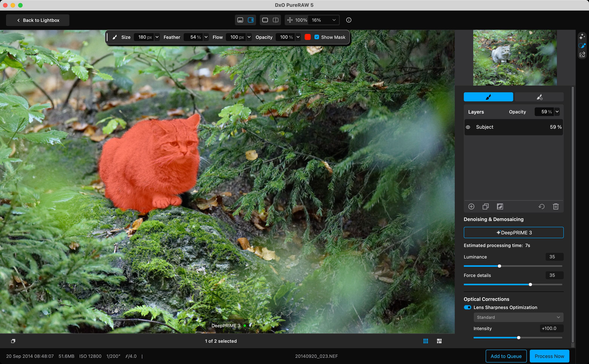The image size is (589, 364).
Task: Switch to split compare view icon
Action: (x=276, y=20)
